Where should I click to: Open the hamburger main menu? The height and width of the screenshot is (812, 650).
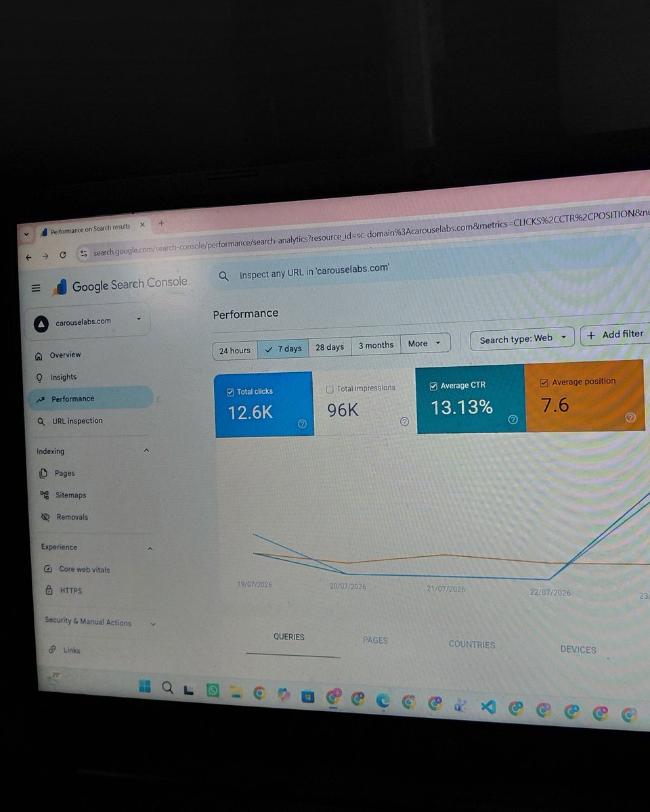pos(36,288)
